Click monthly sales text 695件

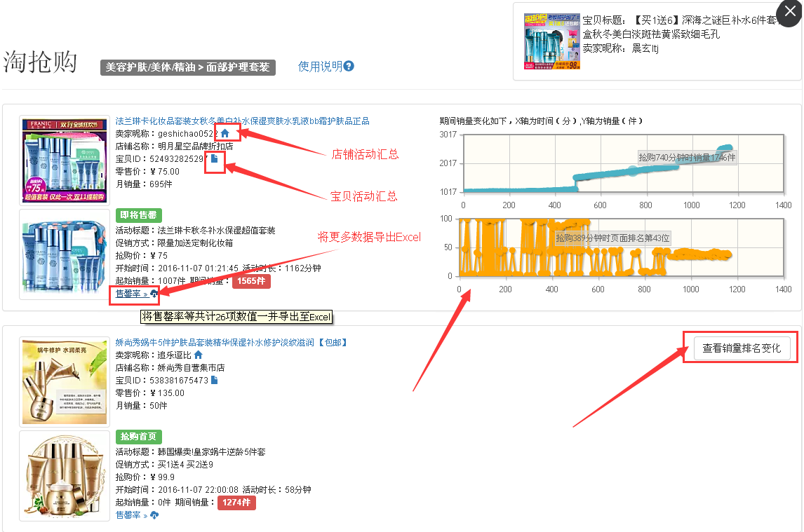161,184
